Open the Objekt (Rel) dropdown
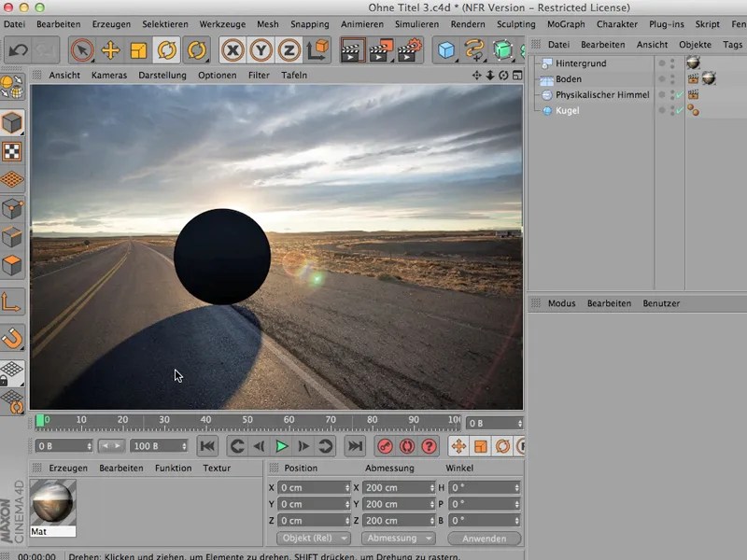 coord(314,539)
